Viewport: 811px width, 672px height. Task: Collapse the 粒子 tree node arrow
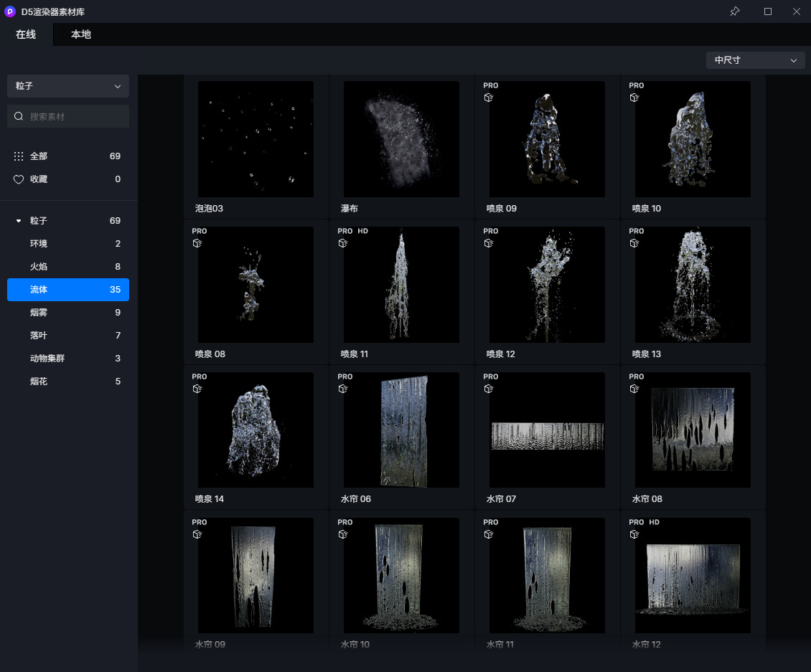tap(19, 221)
